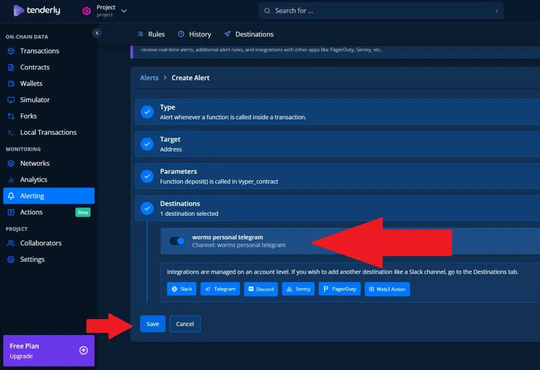Click the PagerDuty integration button

(x=340, y=289)
